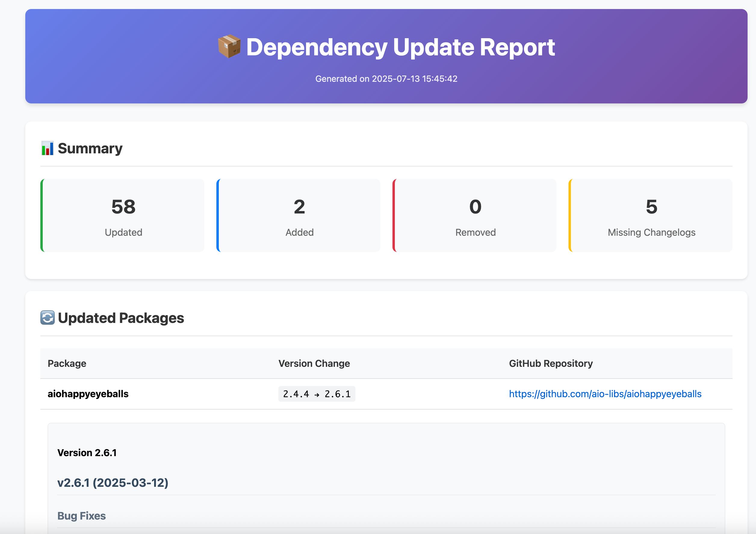
Task: Select the 2.4.4 → 2.6.1 version badge
Action: pos(317,394)
